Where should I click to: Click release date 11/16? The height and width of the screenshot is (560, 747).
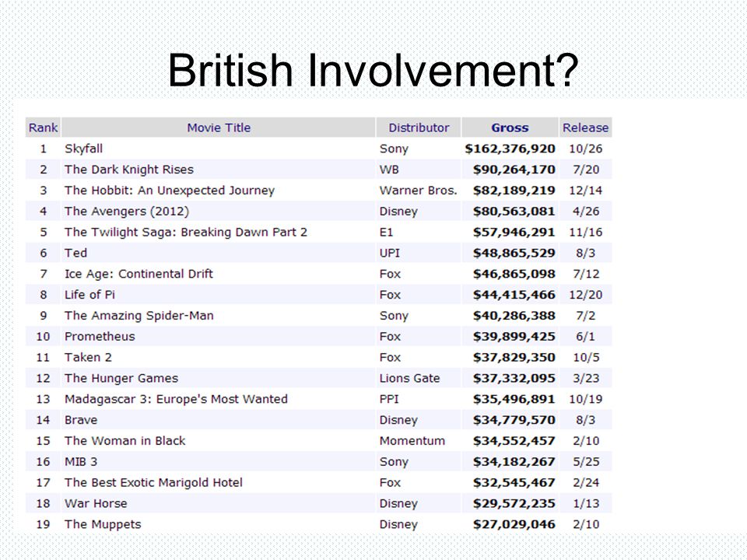(585, 233)
